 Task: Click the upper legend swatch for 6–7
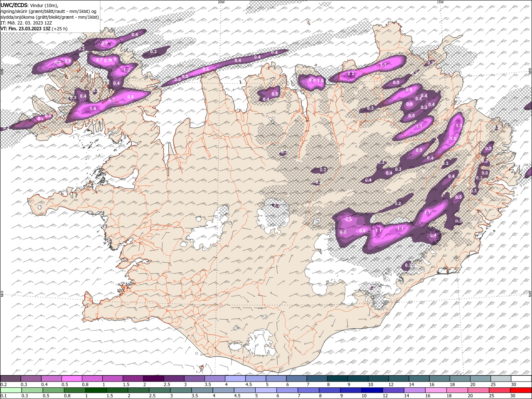coord(296,379)
